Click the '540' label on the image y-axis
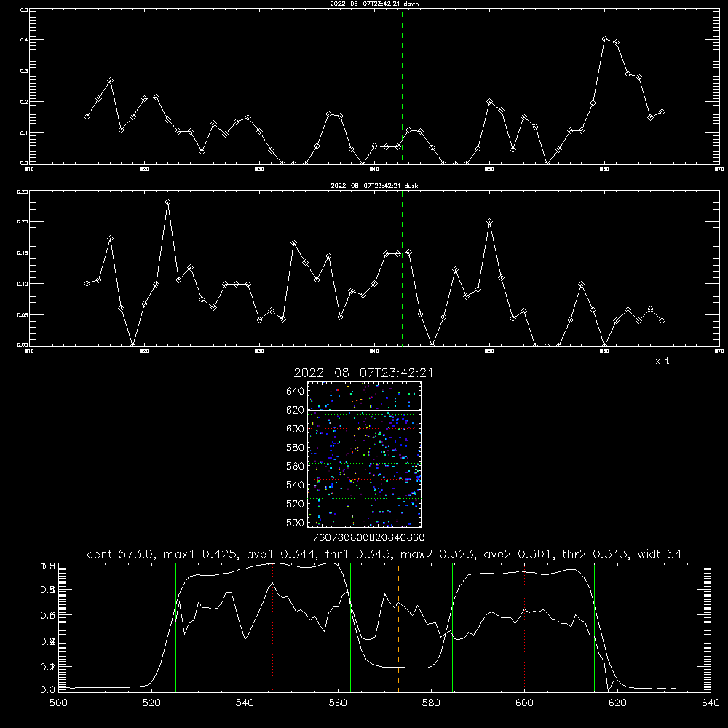 [x=296, y=485]
